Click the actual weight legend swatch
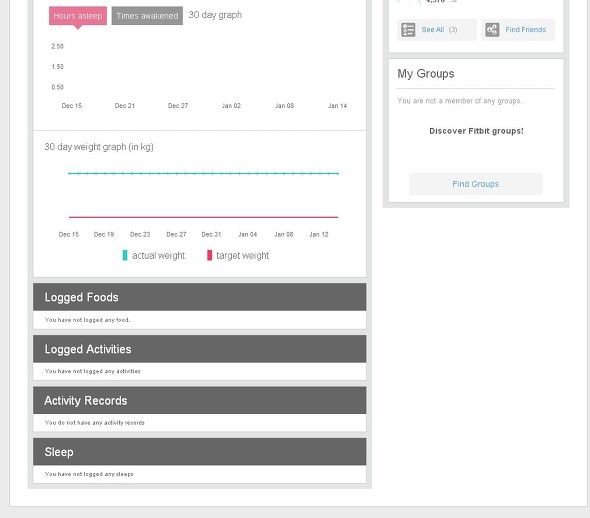Screen dimensions: 590x518 click(125, 255)
